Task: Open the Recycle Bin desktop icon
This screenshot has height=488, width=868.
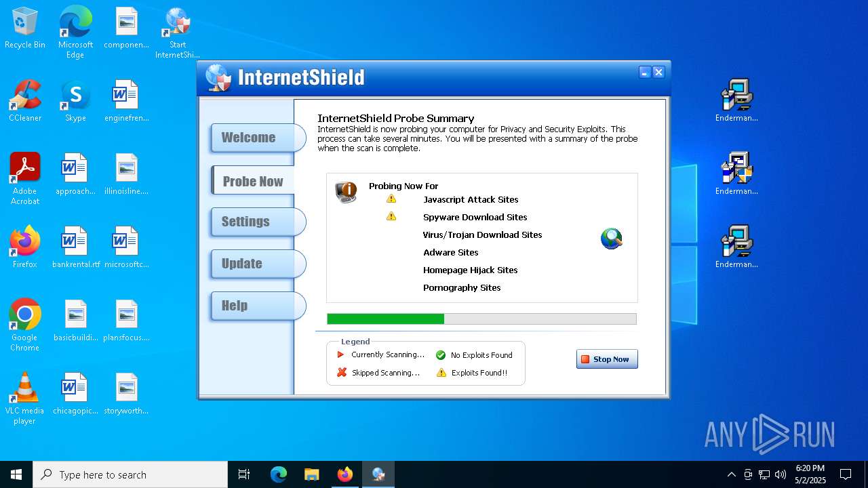Action: pos(25,28)
